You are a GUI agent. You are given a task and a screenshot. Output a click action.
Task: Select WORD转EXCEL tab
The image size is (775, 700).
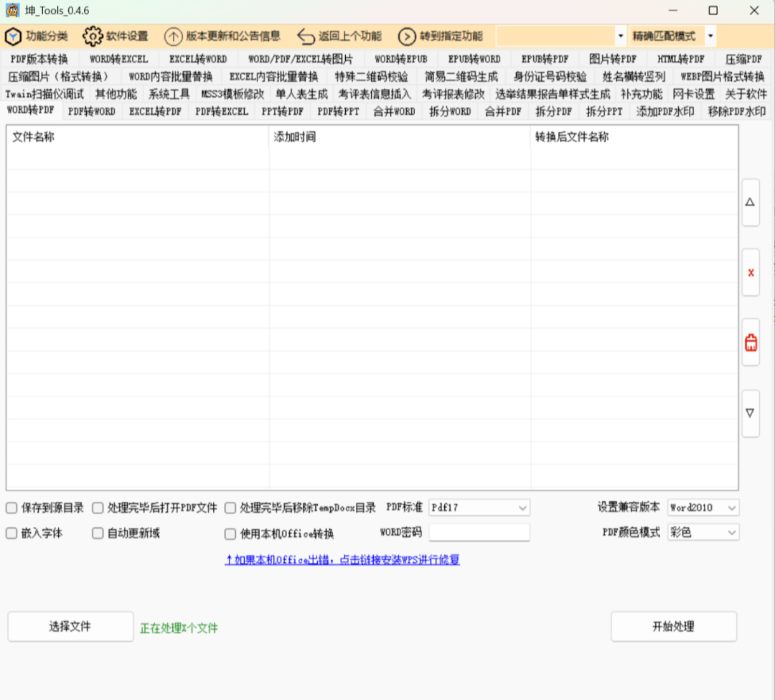(x=118, y=60)
